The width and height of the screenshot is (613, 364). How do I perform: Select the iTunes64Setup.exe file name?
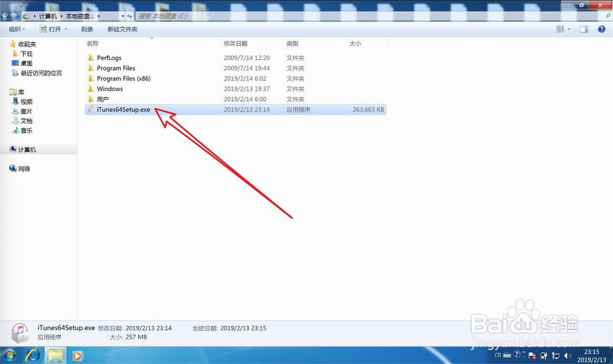[124, 110]
